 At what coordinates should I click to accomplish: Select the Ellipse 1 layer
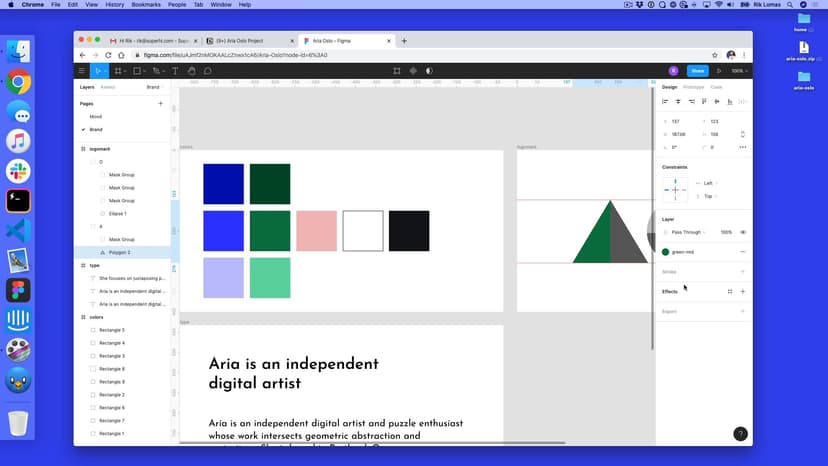(118, 213)
